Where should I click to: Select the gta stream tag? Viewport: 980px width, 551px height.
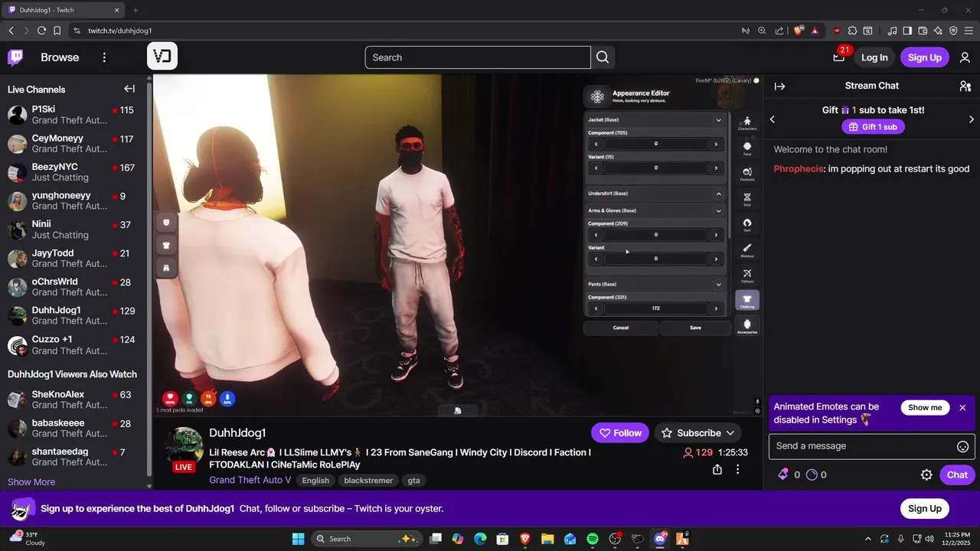coord(413,481)
